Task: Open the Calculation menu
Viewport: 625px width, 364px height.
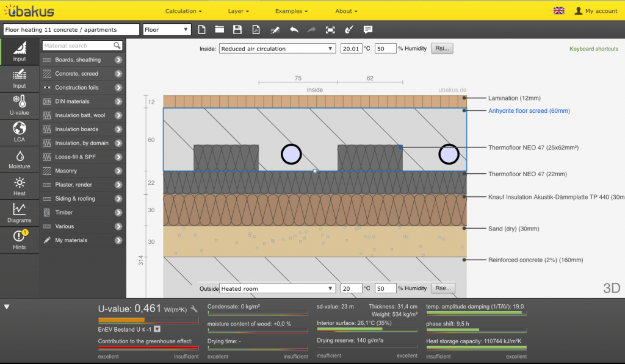Action: [183, 11]
